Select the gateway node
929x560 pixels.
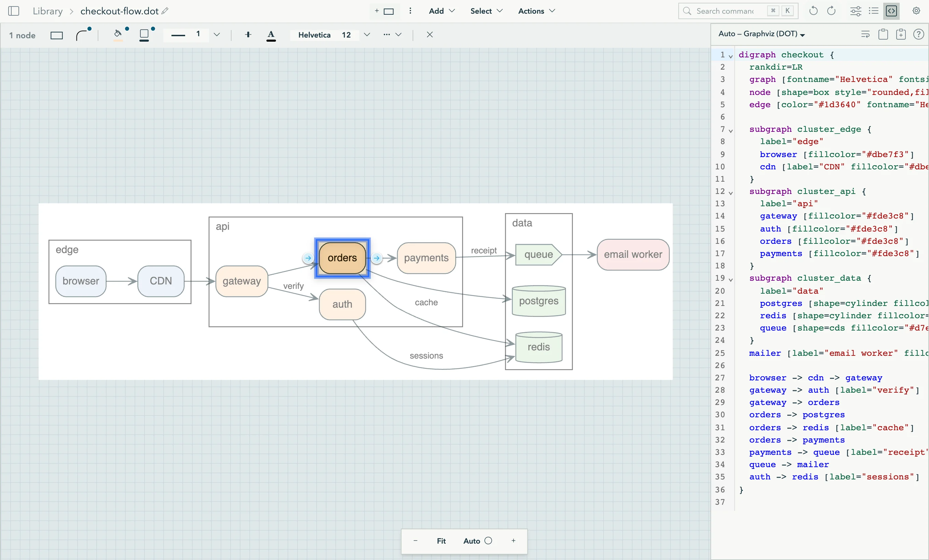pos(242,281)
